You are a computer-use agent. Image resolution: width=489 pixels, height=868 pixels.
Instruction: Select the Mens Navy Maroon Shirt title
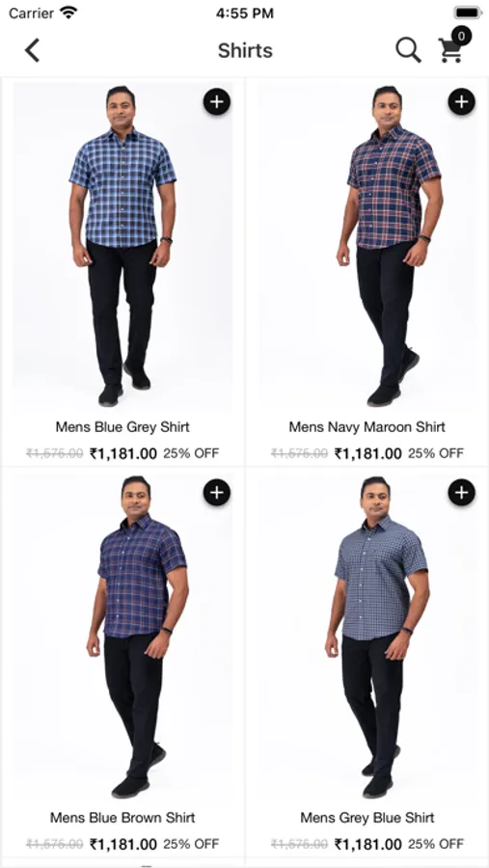(x=367, y=427)
